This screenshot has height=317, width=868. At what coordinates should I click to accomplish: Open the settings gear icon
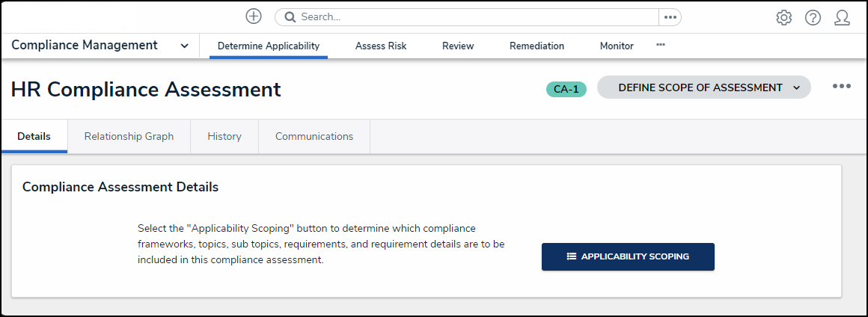click(x=783, y=18)
